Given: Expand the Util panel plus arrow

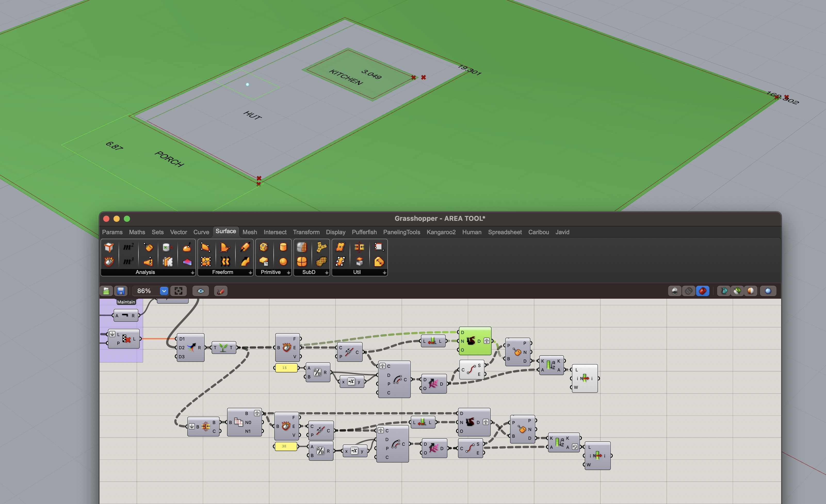Looking at the screenshot, I should click(384, 272).
